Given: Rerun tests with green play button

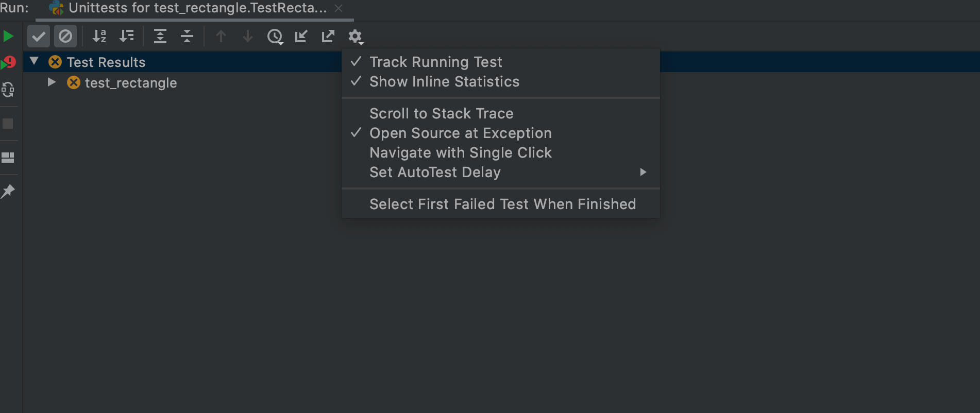Looking at the screenshot, I should [8, 36].
